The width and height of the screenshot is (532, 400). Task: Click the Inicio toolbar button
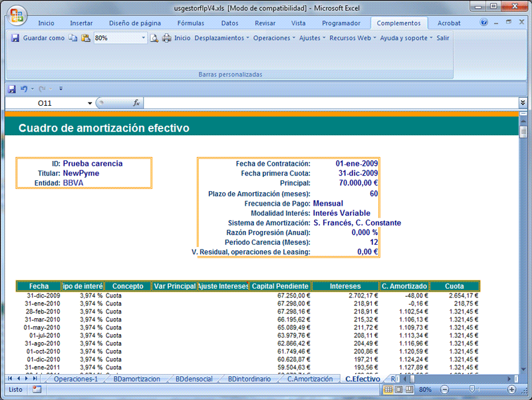[x=182, y=38]
